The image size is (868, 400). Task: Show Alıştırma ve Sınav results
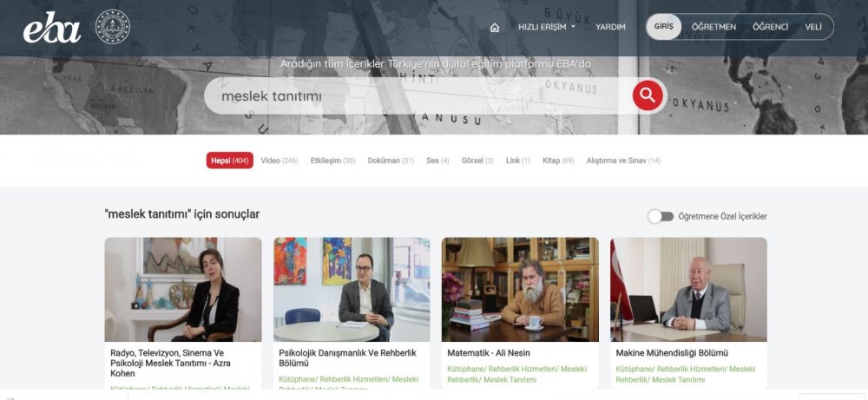623,161
